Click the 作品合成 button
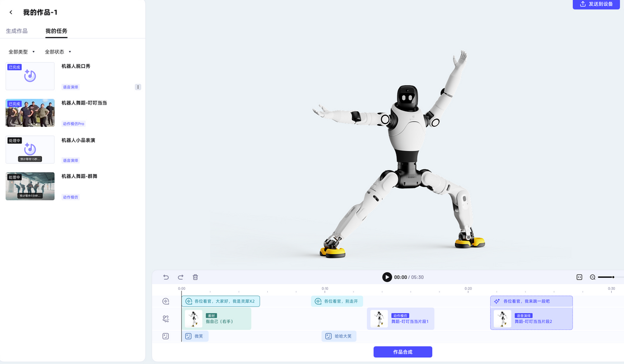 403,352
